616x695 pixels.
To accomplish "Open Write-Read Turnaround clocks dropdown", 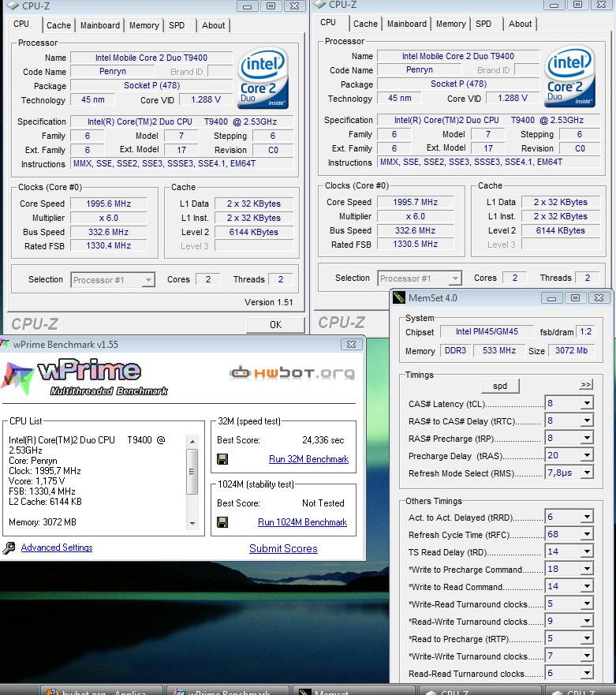I will click(x=586, y=603).
